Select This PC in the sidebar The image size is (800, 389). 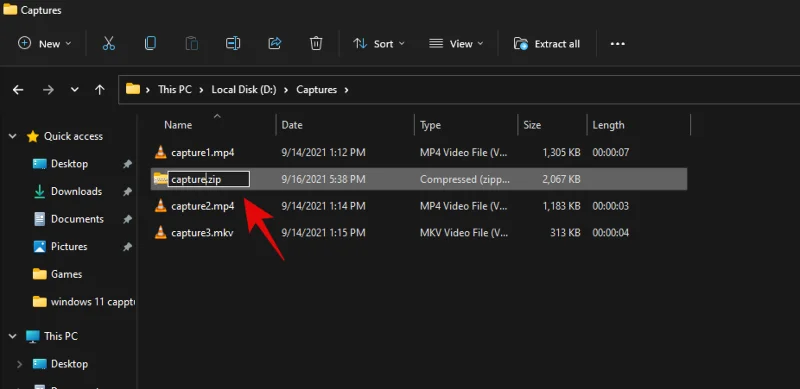click(61, 336)
